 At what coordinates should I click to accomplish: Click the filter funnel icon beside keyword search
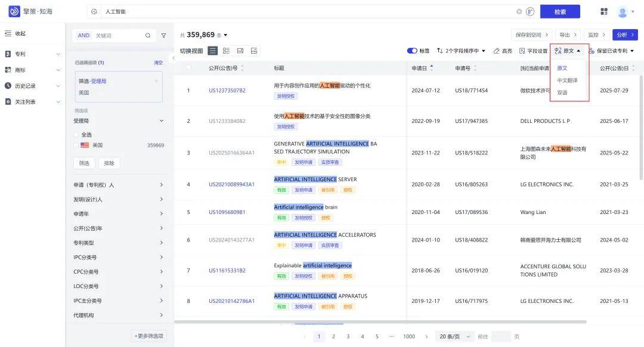pyautogui.click(x=163, y=35)
